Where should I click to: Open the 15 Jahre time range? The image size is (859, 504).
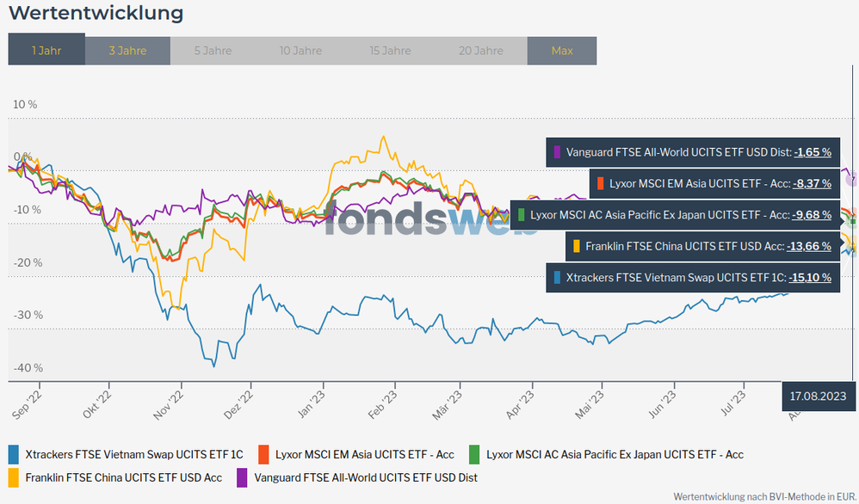coord(390,51)
